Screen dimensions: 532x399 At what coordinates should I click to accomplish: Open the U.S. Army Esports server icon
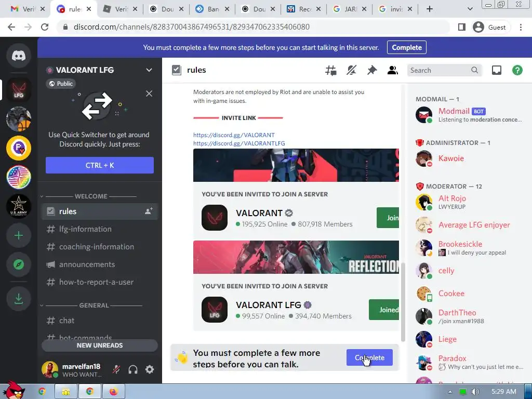pos(19,206)
